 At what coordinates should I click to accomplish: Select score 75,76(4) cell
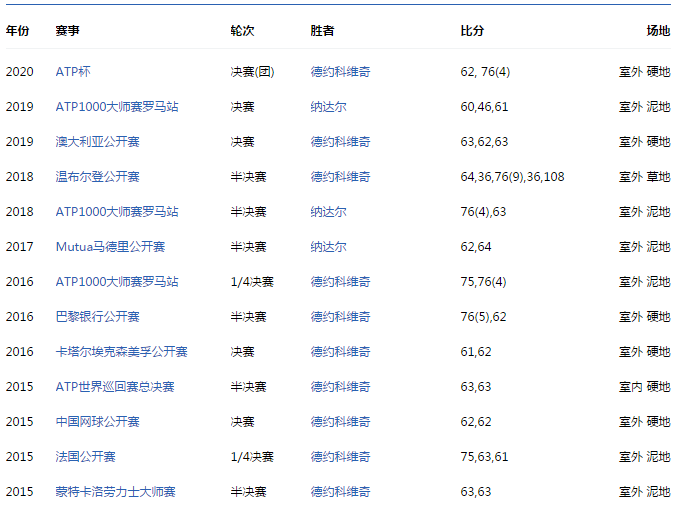tap(483, 282)
